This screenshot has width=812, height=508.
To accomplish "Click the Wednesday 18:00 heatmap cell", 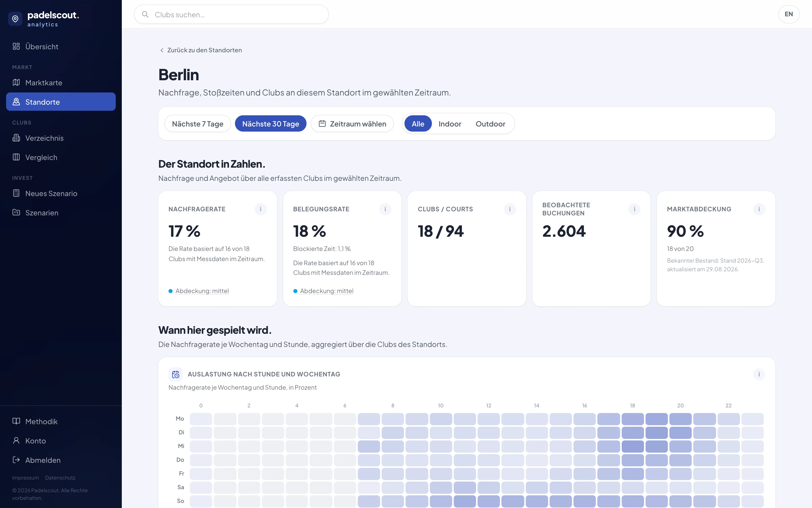I will 633,447.
